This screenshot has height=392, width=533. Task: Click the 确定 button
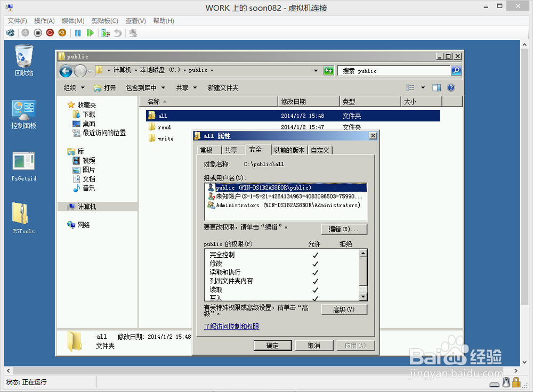tap(272, 346)
